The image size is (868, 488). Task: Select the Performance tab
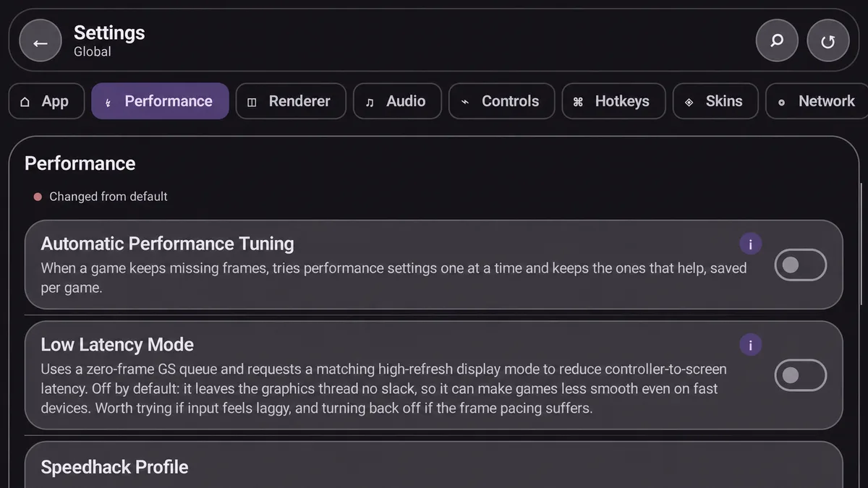[160, 101]
